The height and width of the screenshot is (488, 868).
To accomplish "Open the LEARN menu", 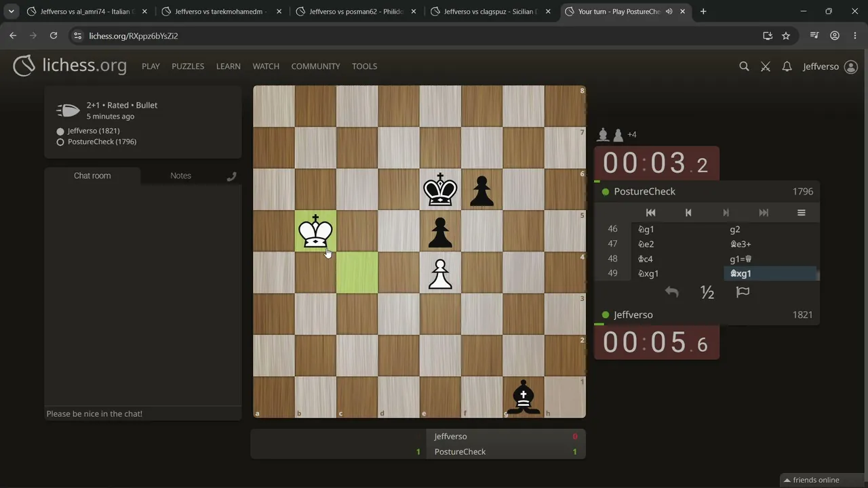I will (229, 66).
